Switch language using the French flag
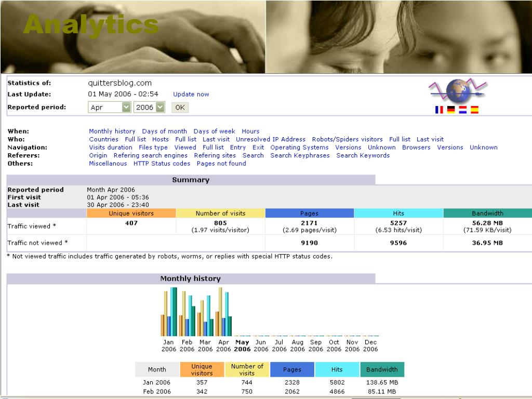The image size is (532, 399). [439, 110]
